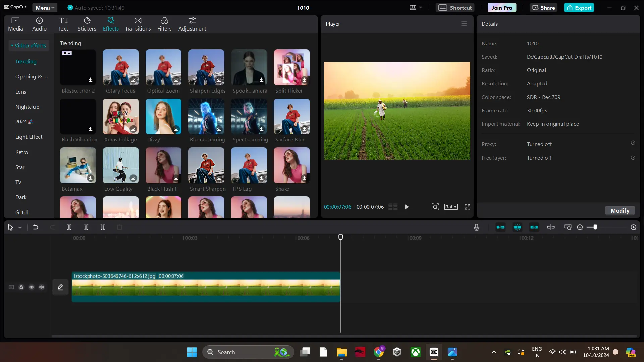Open the layout selector dropdown

[416, 8]
